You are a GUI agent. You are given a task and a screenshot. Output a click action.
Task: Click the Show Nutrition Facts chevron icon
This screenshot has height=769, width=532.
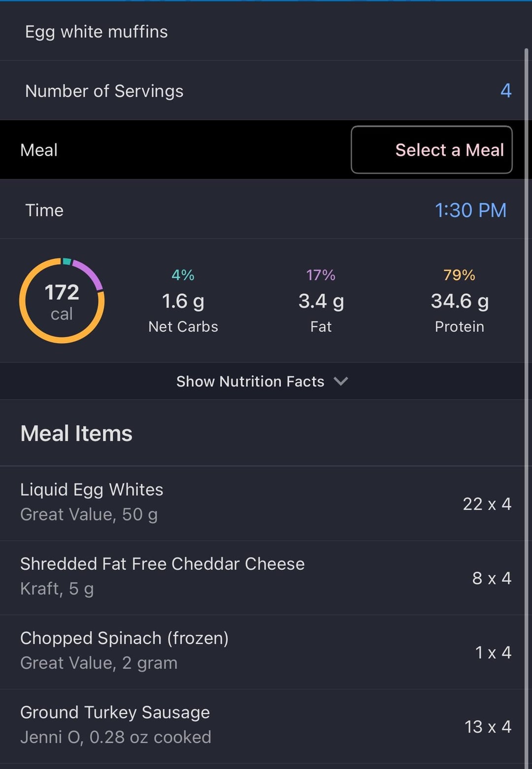tap(341, 381)
